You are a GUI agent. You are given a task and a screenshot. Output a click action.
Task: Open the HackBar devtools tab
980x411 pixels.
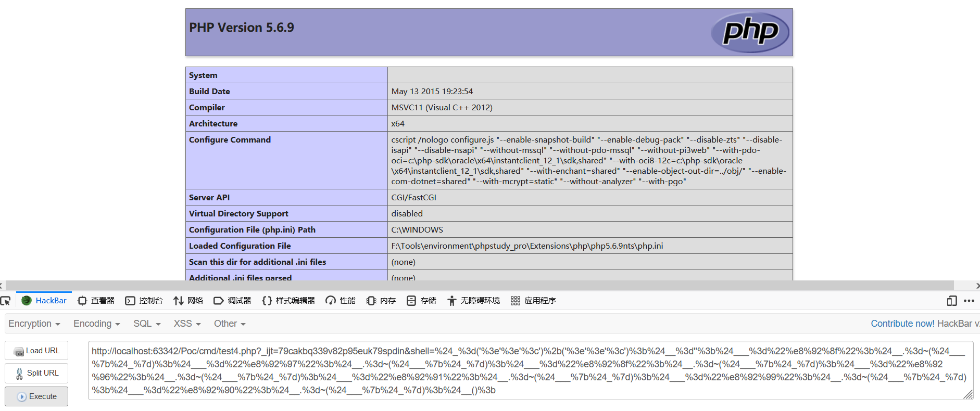[44, 301]
